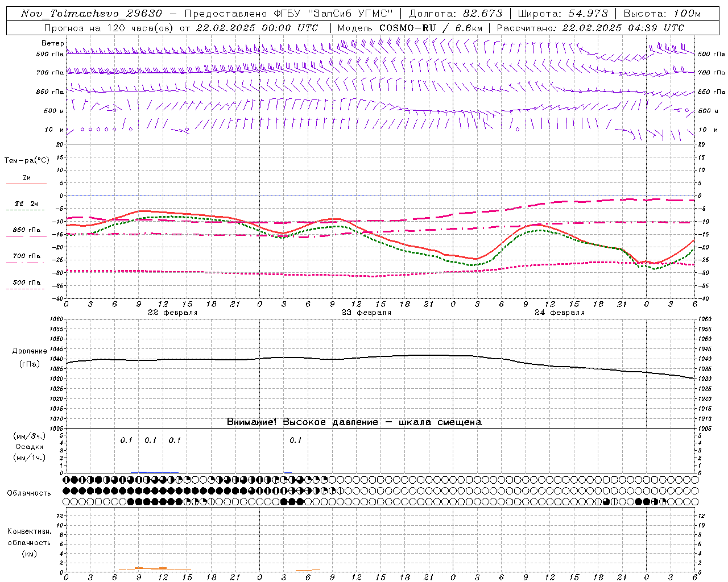Click the date label 22 февраля

(173, 313)
